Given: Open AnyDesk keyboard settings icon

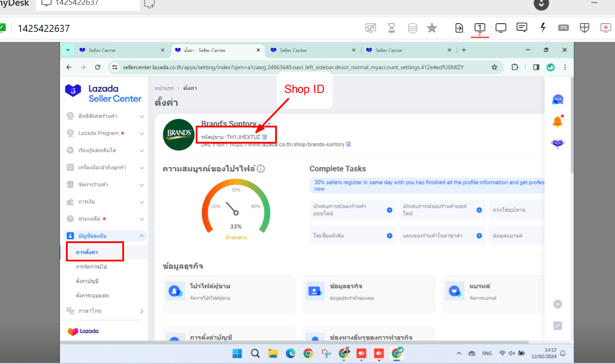Looking at the screenshot, I should (x=563, y=28).
